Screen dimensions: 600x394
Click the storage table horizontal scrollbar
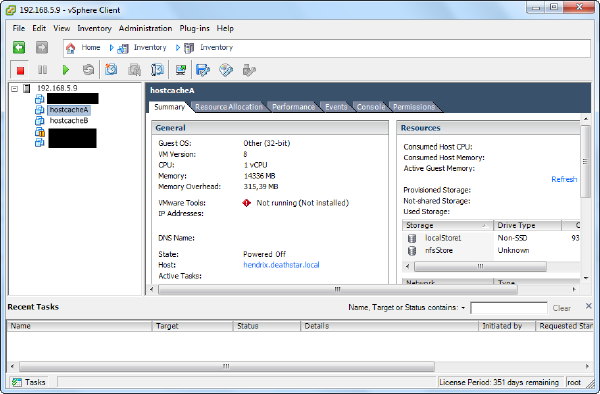[480, 266]
